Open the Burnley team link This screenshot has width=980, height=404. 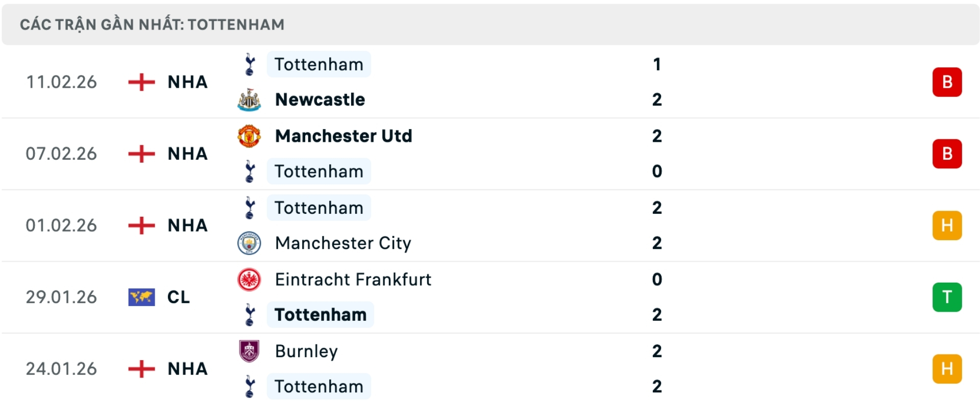click(x=306, y=351)
